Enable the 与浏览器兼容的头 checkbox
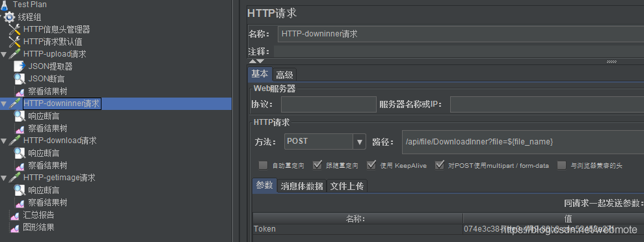644x242 pixels. pos(561,165)
